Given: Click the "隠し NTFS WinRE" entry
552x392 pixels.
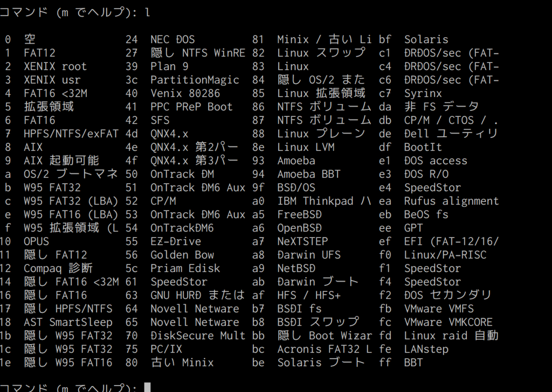Looking at the screenshot, I should point(198,53).
